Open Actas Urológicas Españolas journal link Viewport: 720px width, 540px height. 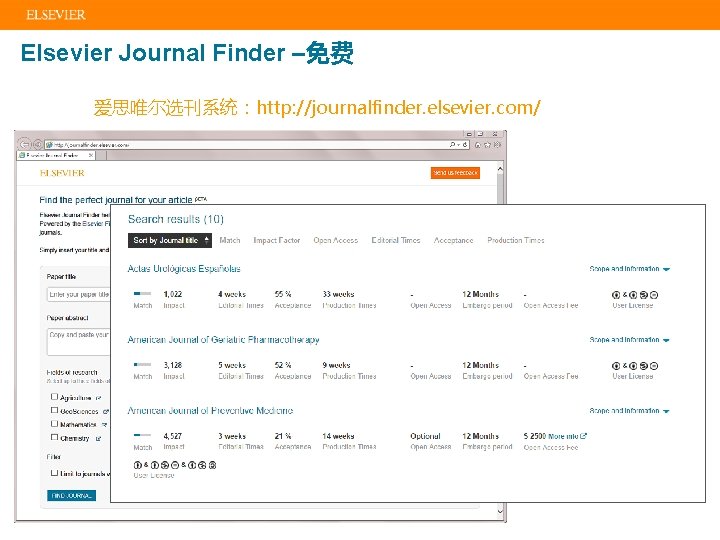(x=184, y=269)
